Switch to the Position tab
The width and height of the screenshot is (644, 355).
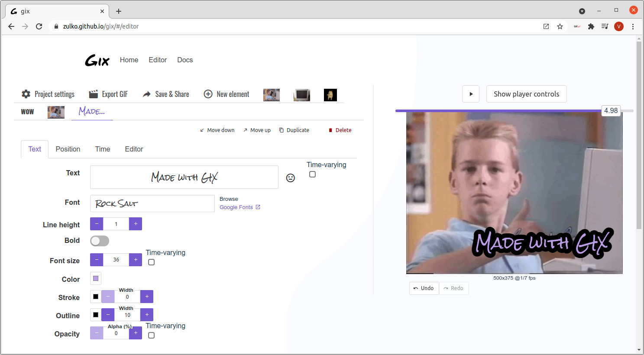pyautogui.click(x=68, y=149)
